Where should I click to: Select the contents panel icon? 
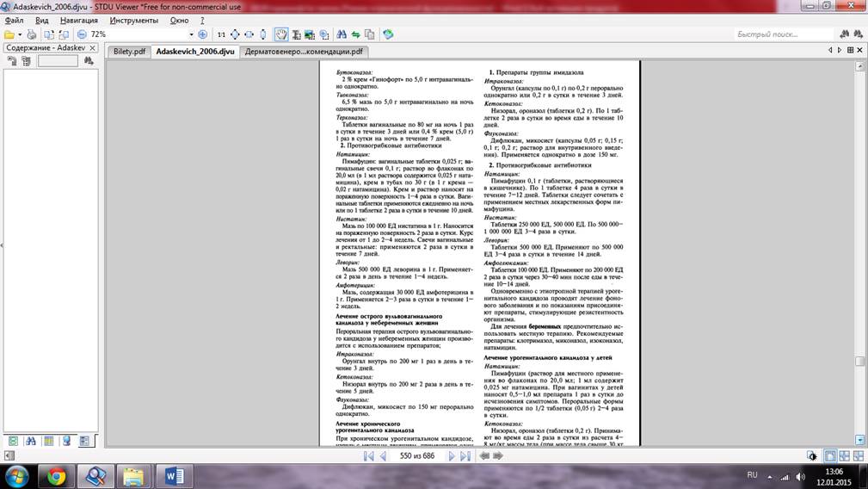pos(84,441)
